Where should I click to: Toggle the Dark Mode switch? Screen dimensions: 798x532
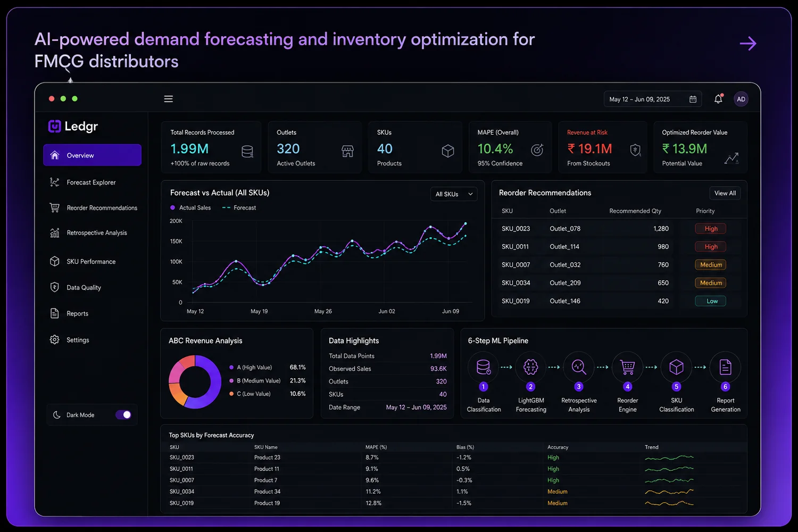123,415
